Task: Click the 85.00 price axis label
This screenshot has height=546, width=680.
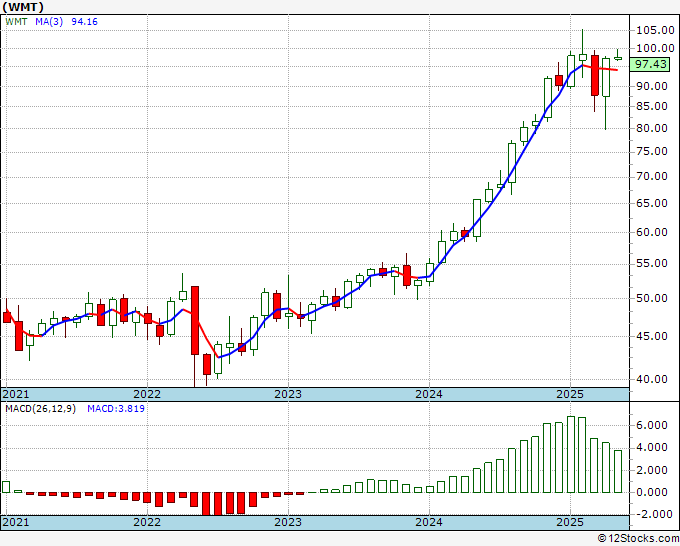Action: (652, 106)
